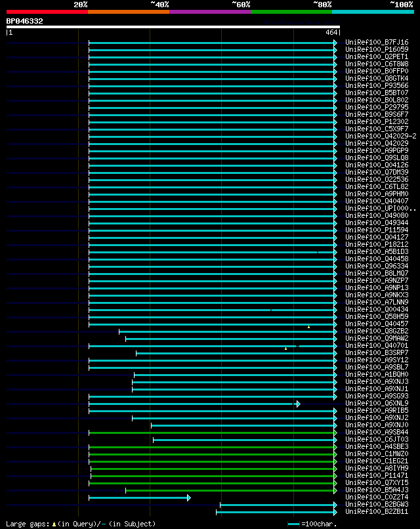The image size is (420, 529).
Task: Click the yellow gap marker under Q40457 bar
Action: click(x=308, y=327)
